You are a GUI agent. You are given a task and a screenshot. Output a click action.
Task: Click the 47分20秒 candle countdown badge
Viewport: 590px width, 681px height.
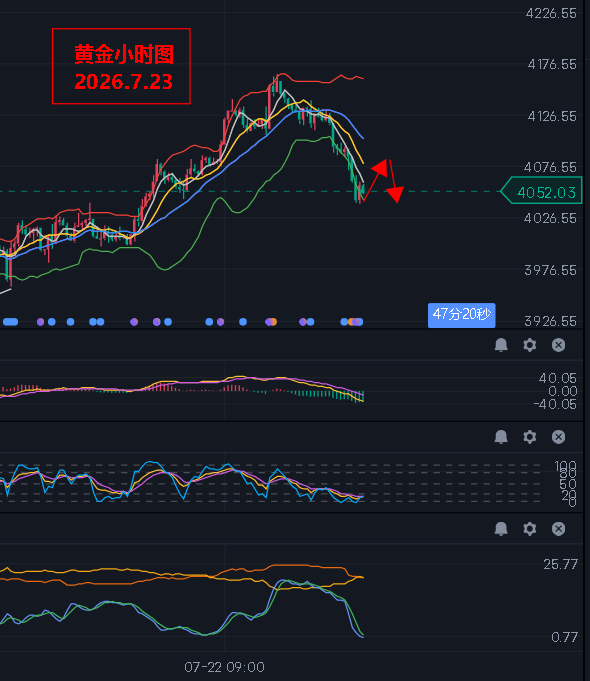[461, 314]
